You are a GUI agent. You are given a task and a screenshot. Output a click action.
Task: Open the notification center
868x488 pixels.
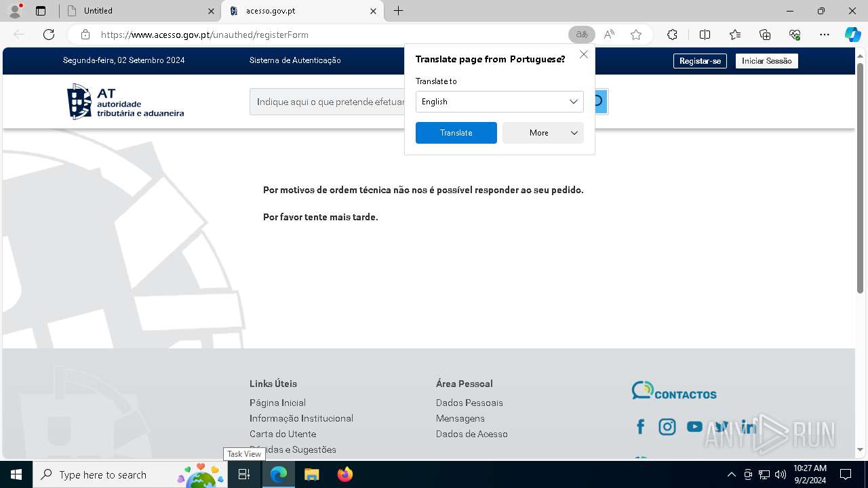[x=846, y=474]
